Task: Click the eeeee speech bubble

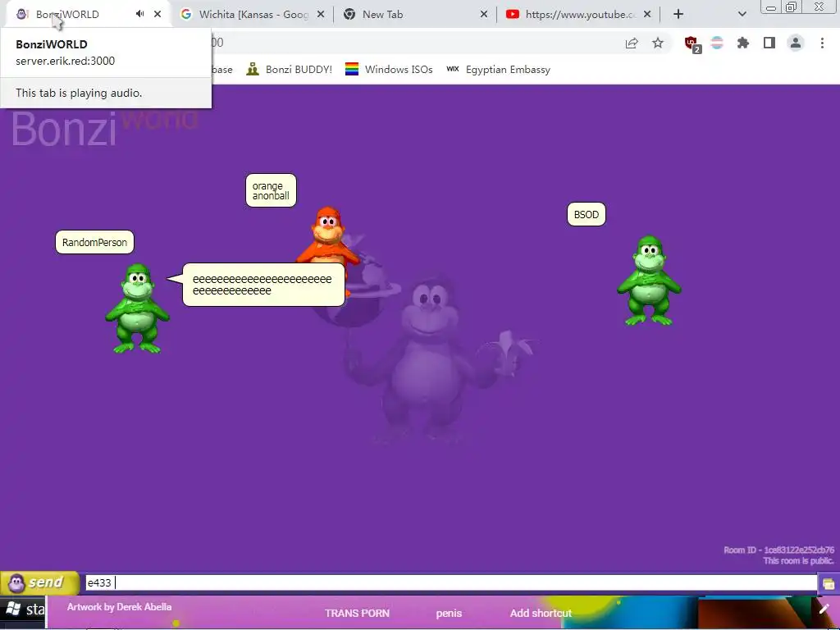Action: coord(262,285)
